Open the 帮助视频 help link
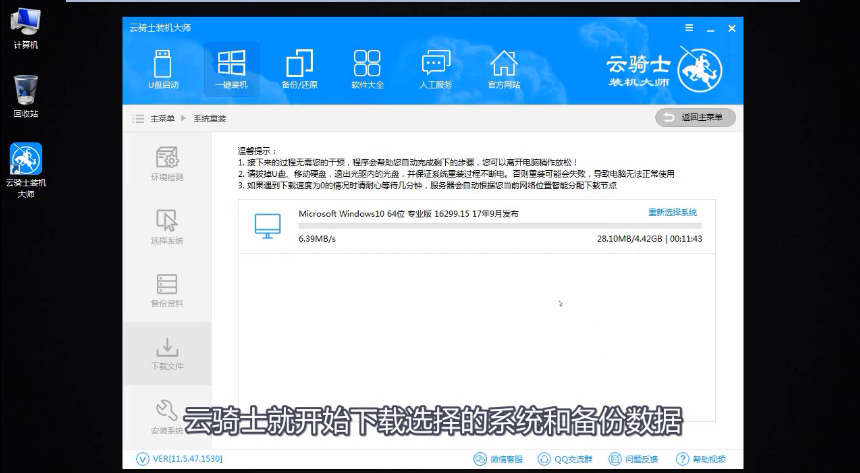Image resolution: width=860 pixels, height=473 pixels. tap(701, 459)
